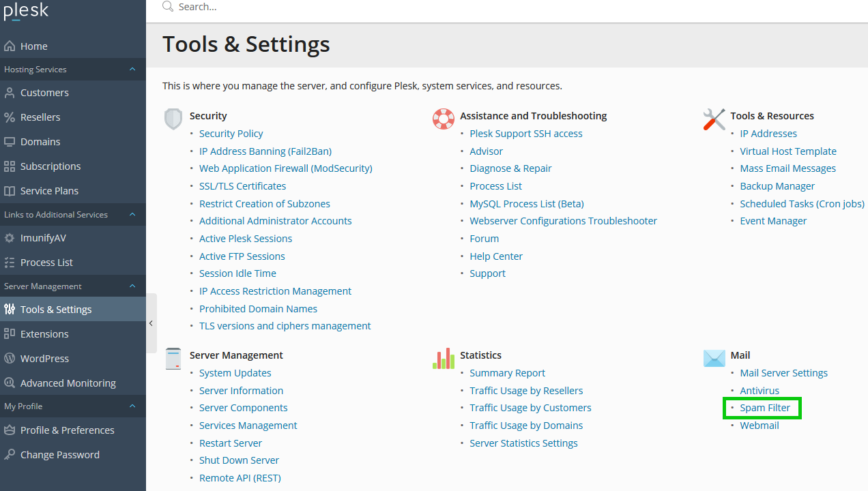Collapse the Links to Additional Services section
The image size is (868, 491).
coord(132,215)
